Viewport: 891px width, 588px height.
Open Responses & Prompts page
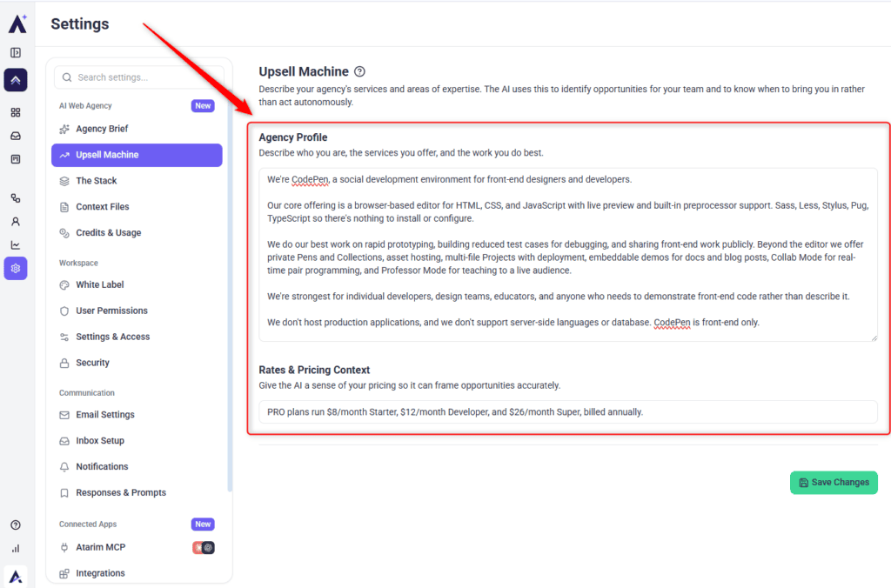137,492
